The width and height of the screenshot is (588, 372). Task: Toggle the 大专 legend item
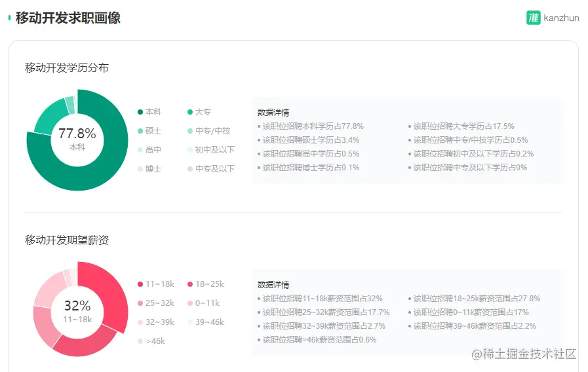pyautogui.click(x=199, y=111)
